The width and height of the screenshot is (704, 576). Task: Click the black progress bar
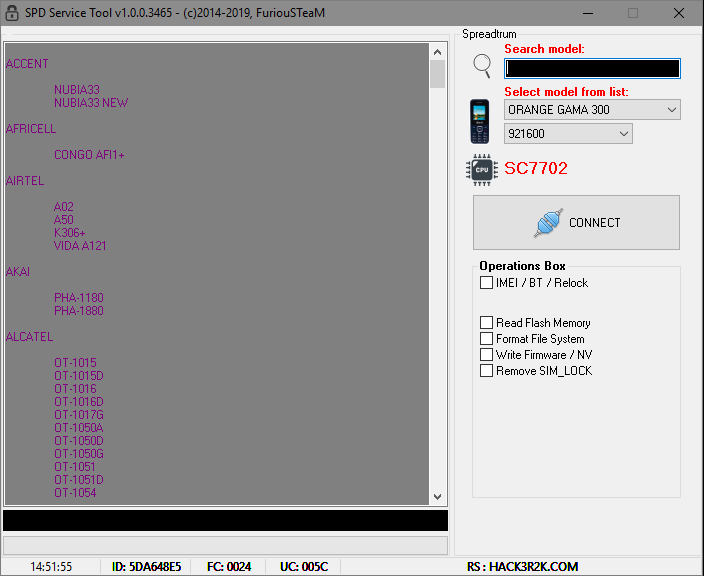click(x=225, y=520)
